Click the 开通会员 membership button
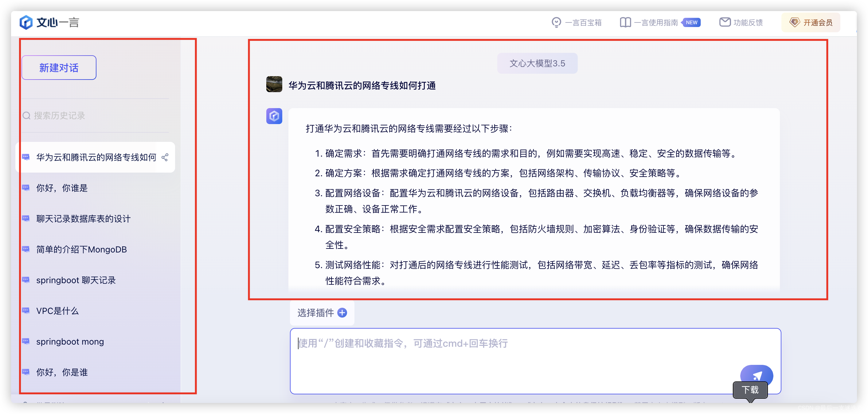Viewport: 868px width, 414px height. tap(811, 22)
